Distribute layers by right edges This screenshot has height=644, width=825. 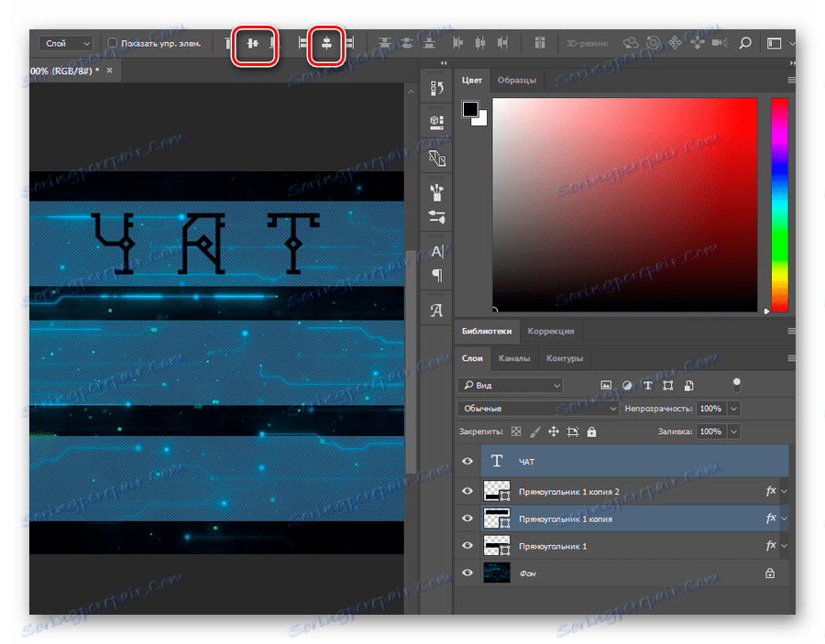point(503,44)
